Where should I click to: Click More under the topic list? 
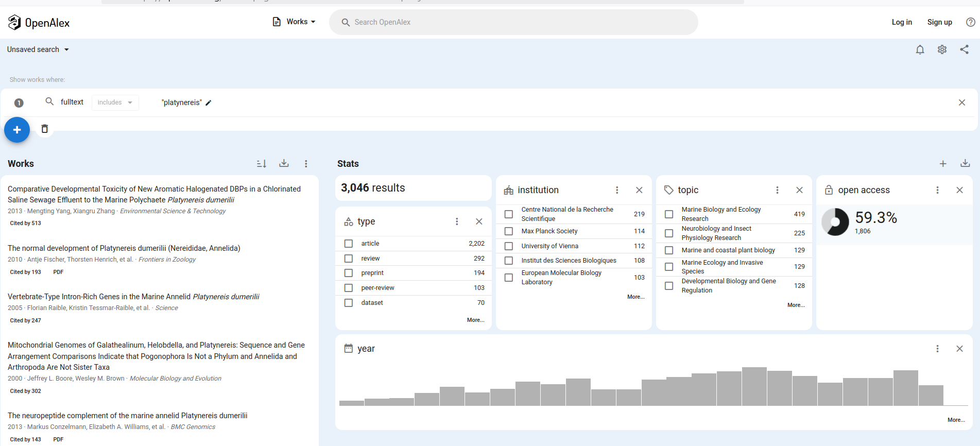[796, 305]
